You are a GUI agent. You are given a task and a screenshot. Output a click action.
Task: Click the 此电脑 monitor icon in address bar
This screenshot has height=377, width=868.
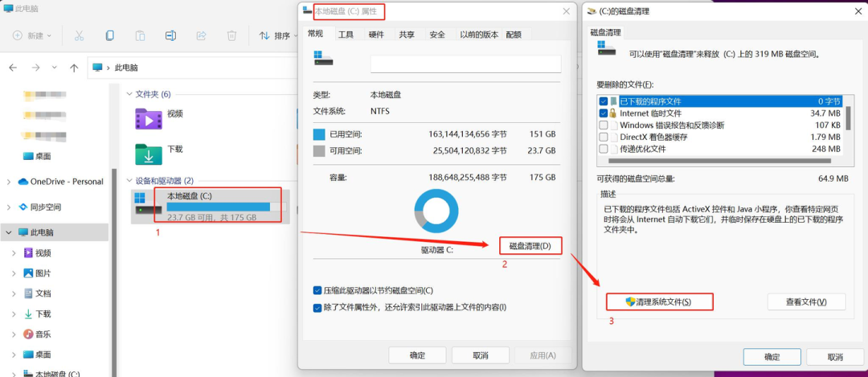pos(97,68)
